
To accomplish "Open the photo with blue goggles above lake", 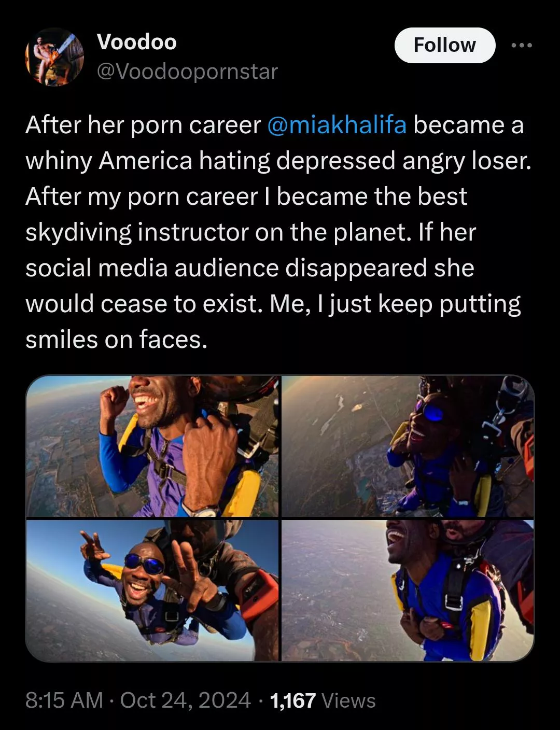I will [408, 446].
